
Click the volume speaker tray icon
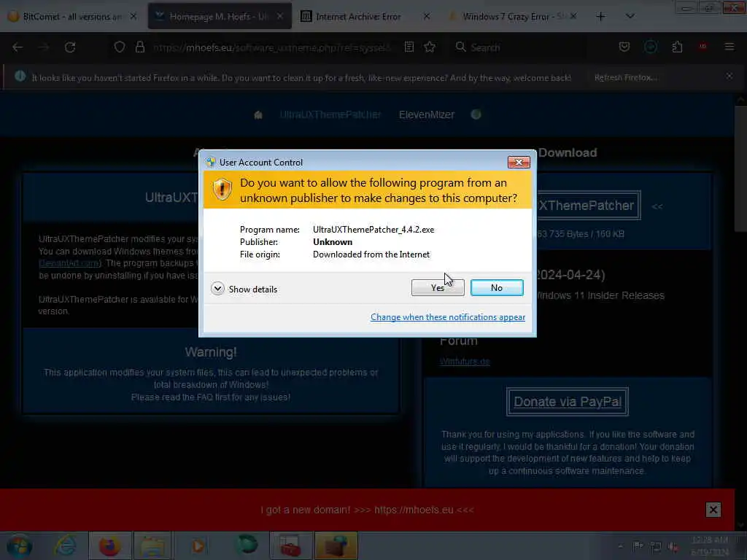coord(673,547)
